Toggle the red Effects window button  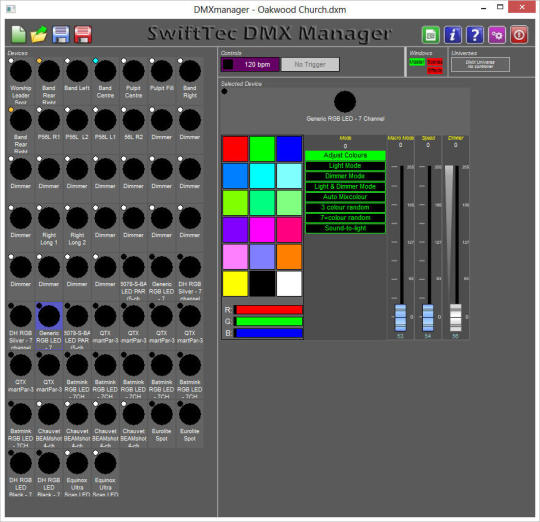pyautogui.click(x=435, y=70)
